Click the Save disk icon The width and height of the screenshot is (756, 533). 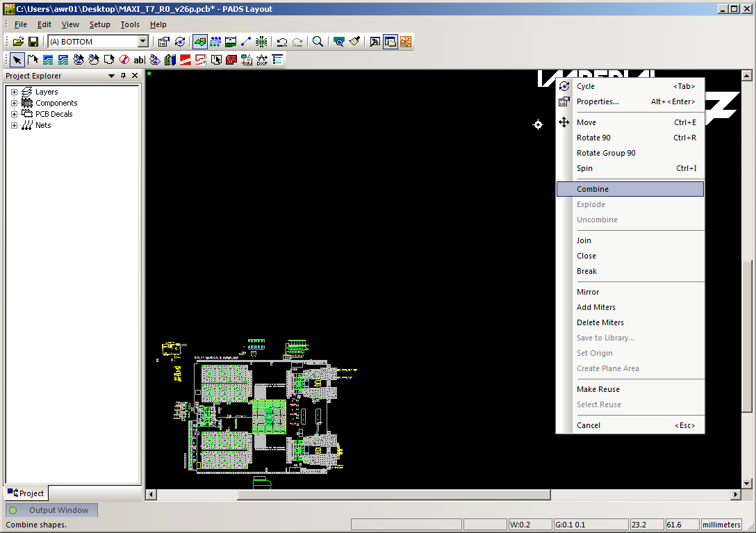point(33,42)
